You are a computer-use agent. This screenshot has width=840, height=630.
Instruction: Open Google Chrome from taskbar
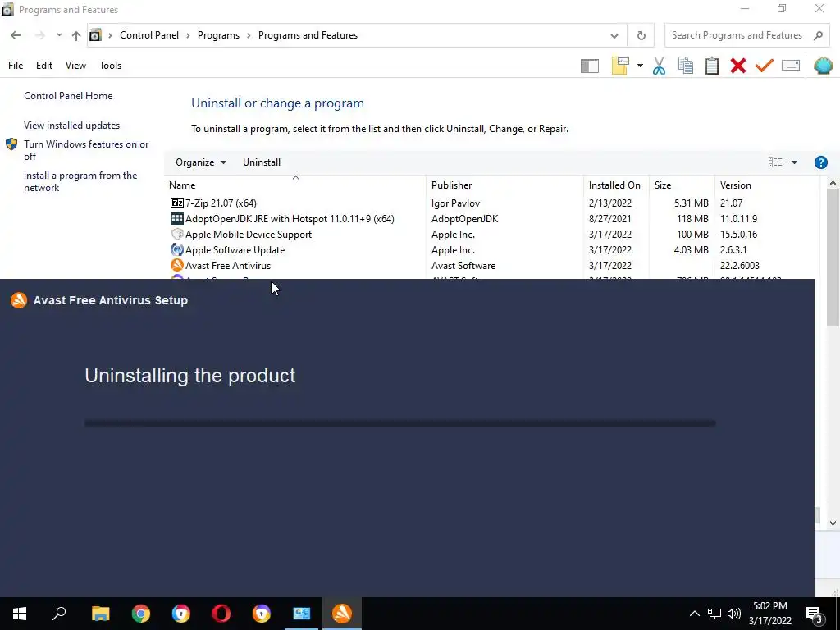click(141, 614)
